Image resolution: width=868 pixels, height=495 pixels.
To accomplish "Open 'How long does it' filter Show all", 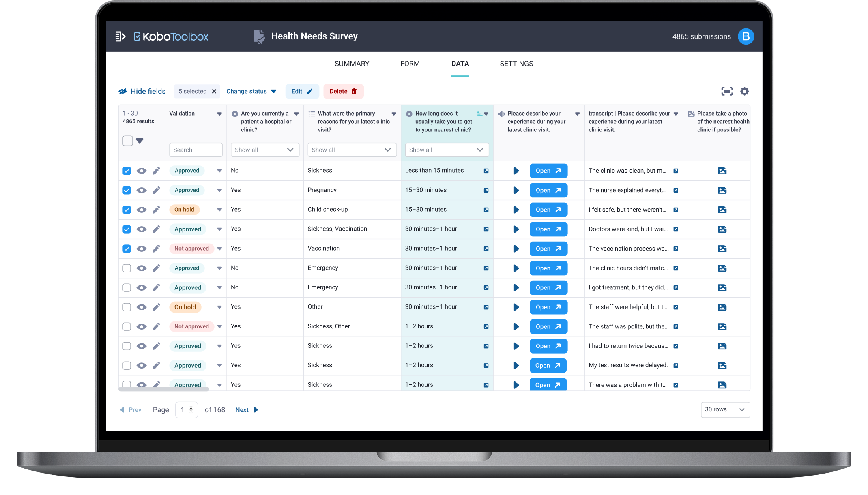I will coord(447,150).
